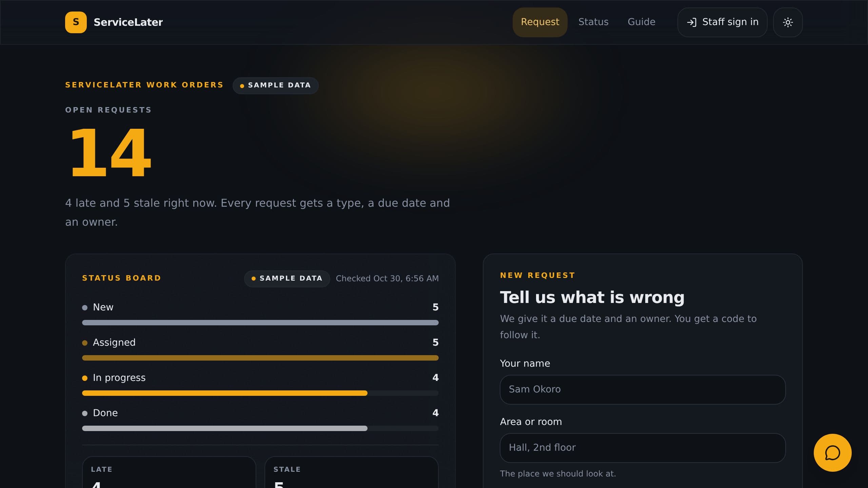Click the Staff sign in button
Screen dimensions: 868x488
(x=722, y=22)
